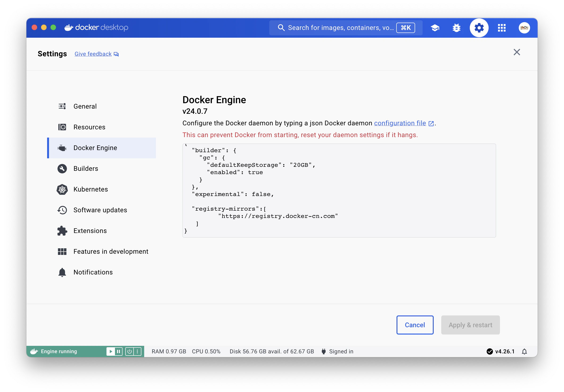
Task: Open the engine three-dot options menu
Action: tap(137, 351)
